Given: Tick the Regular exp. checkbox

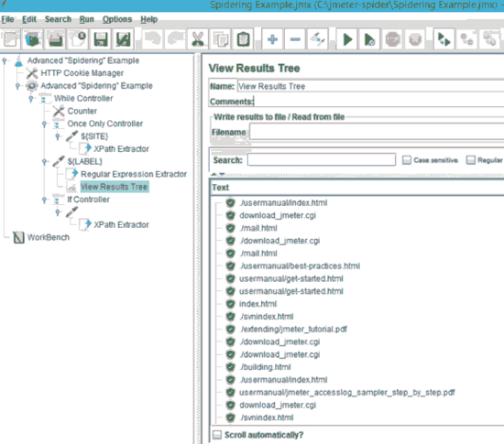Looking at the screenshot, I should pyautogui.click(x=471, y=160).
